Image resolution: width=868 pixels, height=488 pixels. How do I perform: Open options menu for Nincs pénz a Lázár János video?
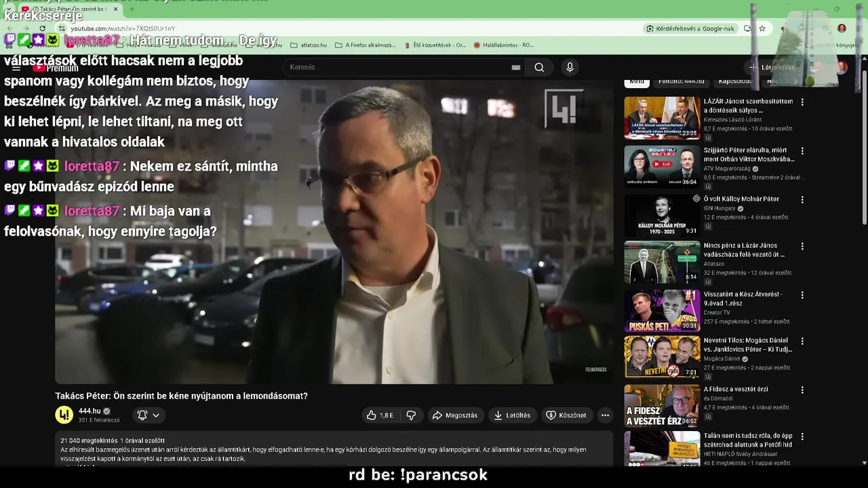coord(802,247)
